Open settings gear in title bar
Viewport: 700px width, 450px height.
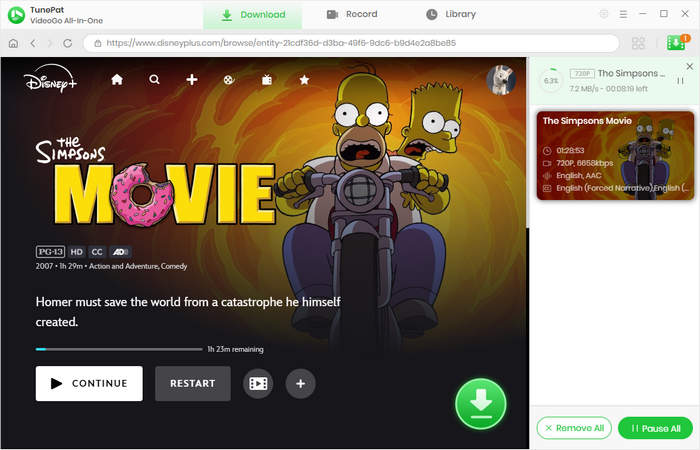(x=604, y=14)
